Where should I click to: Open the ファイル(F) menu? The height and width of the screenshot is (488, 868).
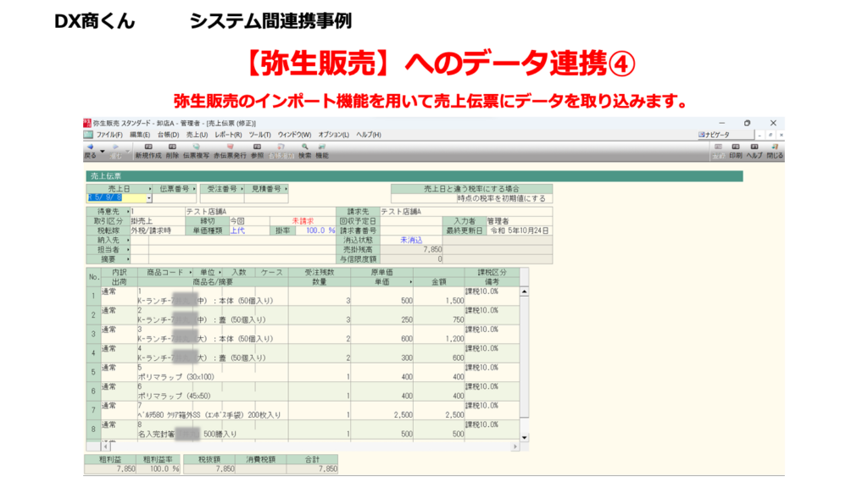click(x=108, y=135)
